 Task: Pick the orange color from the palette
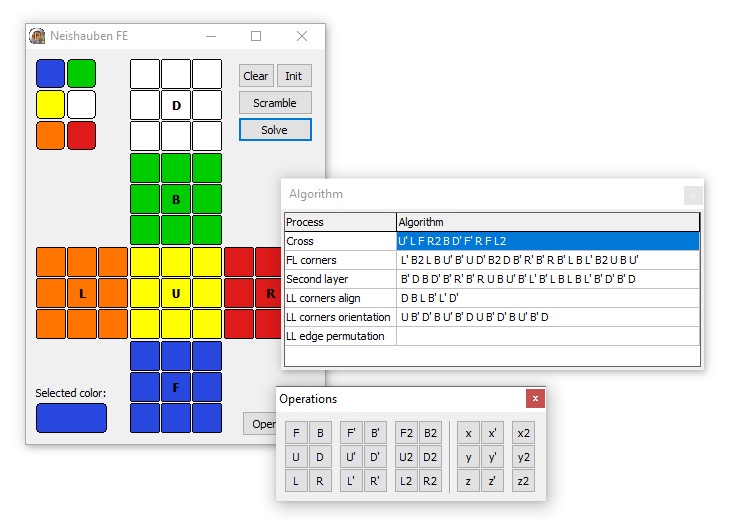click(50, 135)
